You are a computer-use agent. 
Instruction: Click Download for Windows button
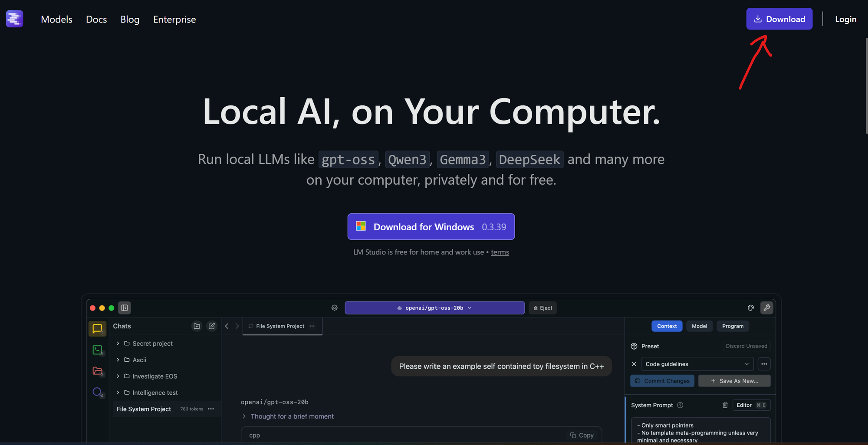(x=431, y=227)
